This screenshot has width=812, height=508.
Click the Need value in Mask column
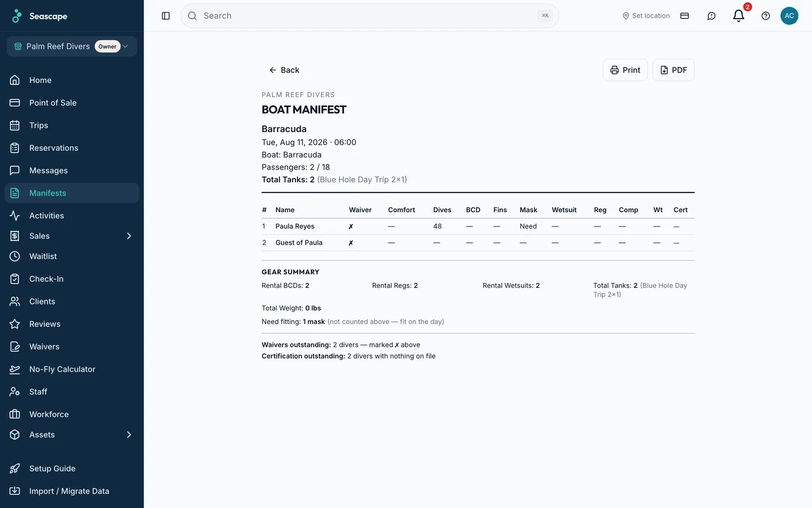tap(528, 226)
